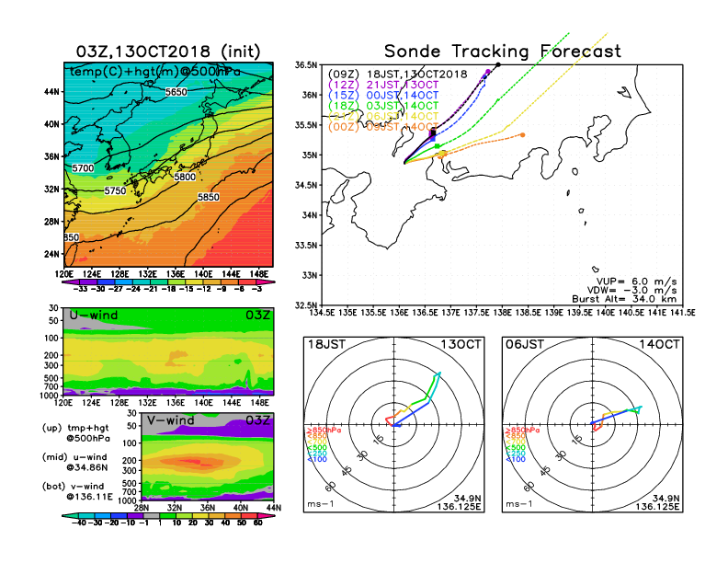This screenshot has width=728, height=563.
Task: Select the purple '(12Z) 21JST,13OCT' legend entry
Action: click(383, 85)
